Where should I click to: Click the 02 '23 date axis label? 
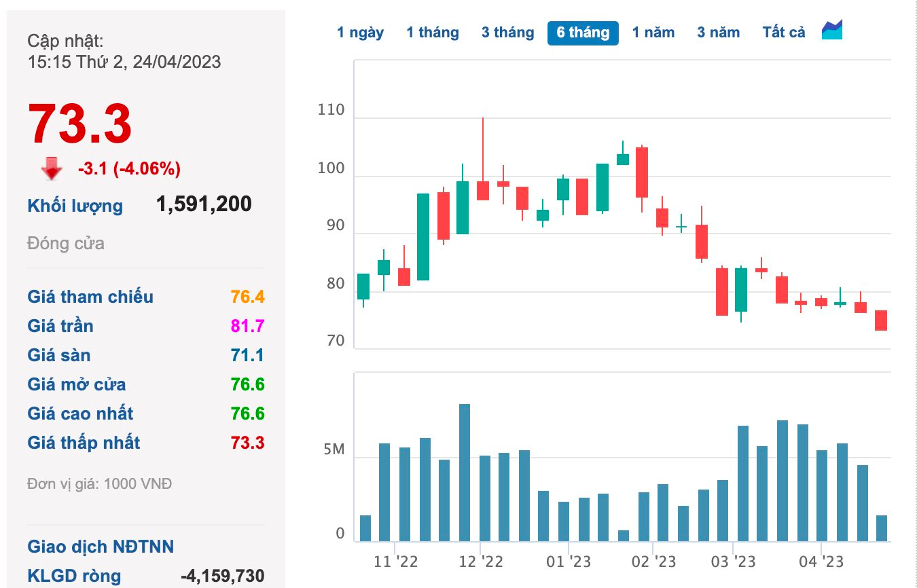(x=654, y=562)
